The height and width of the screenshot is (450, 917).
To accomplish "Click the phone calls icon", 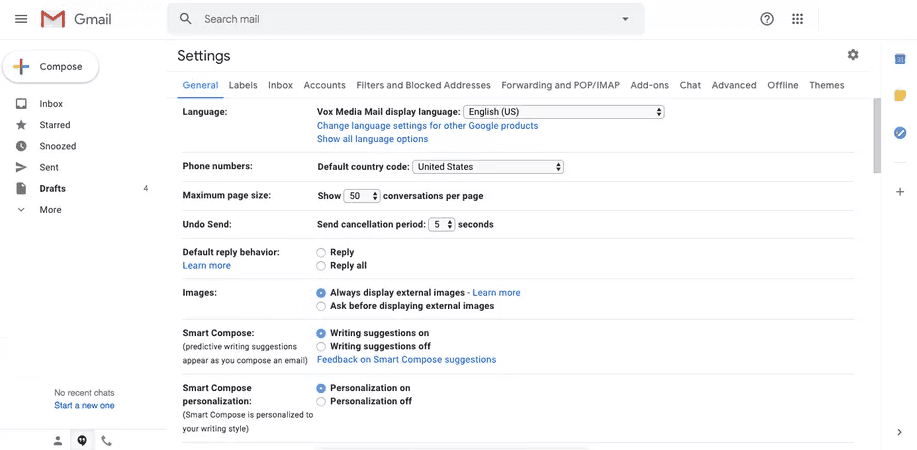I will coord(106,441).
